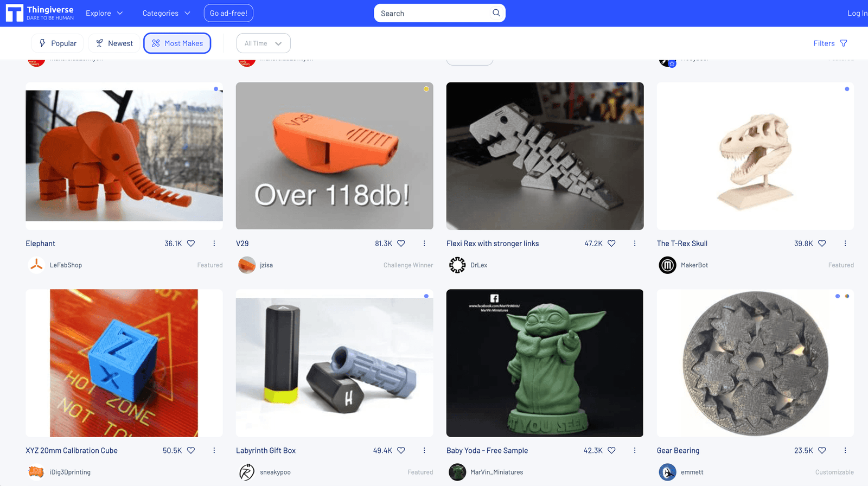Screen dimensions: 868x486
Task: Open MarVin_Miniatures avatar icon
Action: tap(457, 472)
